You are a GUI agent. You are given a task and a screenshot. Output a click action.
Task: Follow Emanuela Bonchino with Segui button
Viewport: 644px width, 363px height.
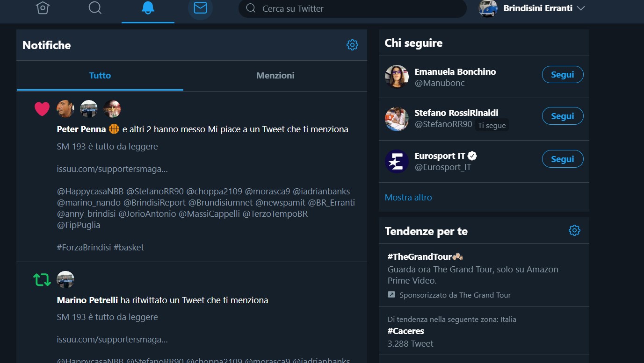point(562,75)
